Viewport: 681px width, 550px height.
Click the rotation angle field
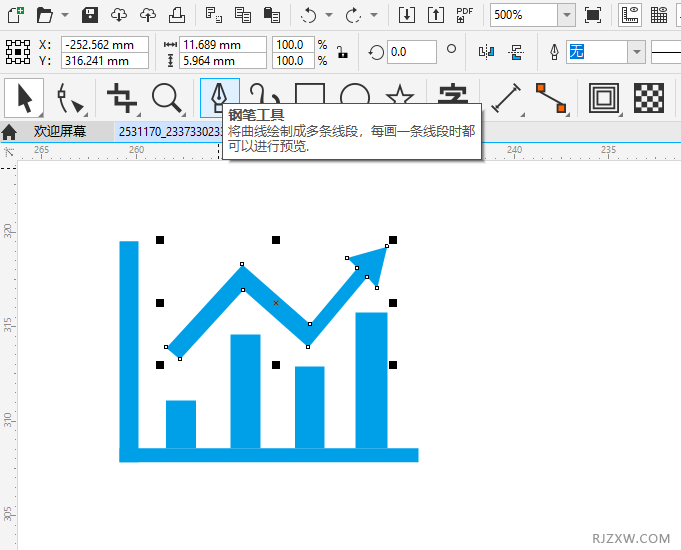(411, 52)
